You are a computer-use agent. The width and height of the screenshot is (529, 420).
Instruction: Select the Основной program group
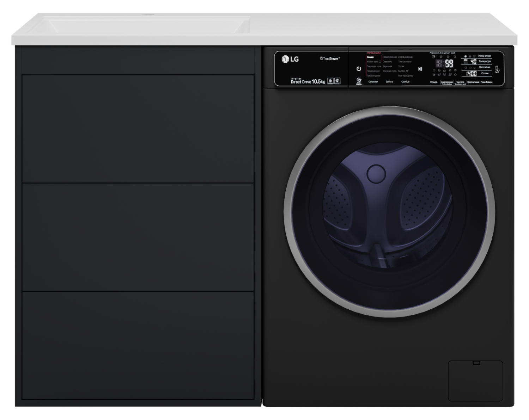[x=373, y=82]
